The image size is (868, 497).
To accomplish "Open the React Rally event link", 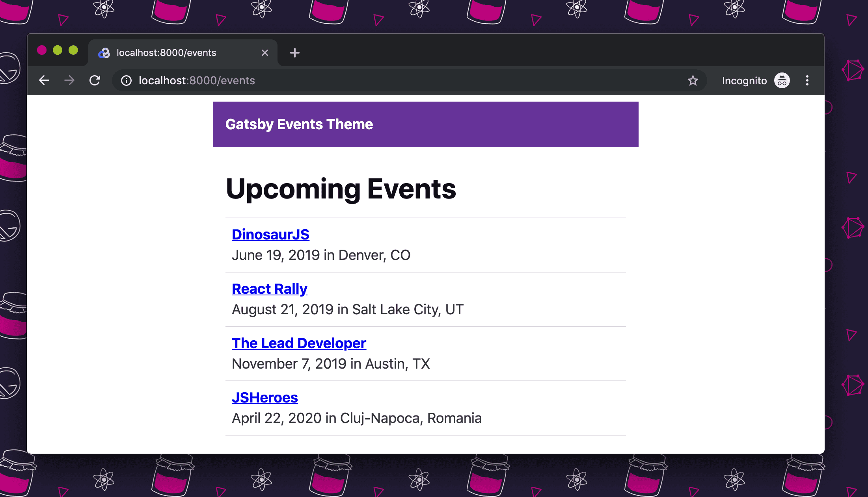I will point(269,289).
